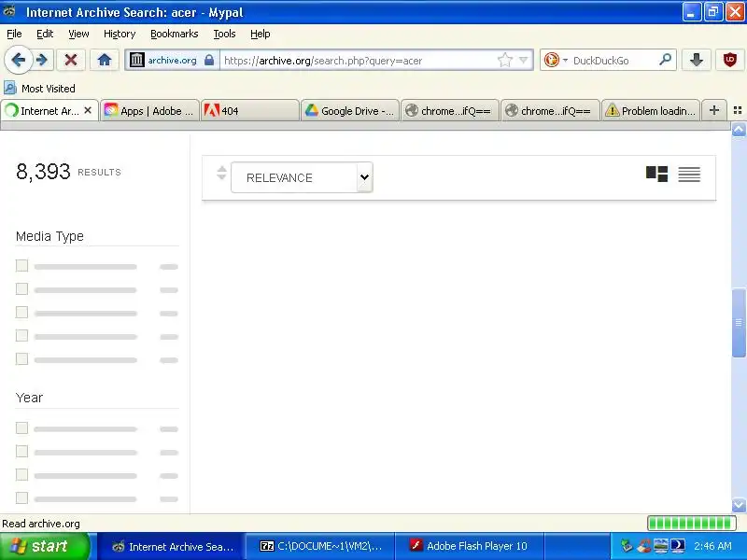747x560 pixels.
Task: Open a new tab with plus button
Action: tap(714, 110)
